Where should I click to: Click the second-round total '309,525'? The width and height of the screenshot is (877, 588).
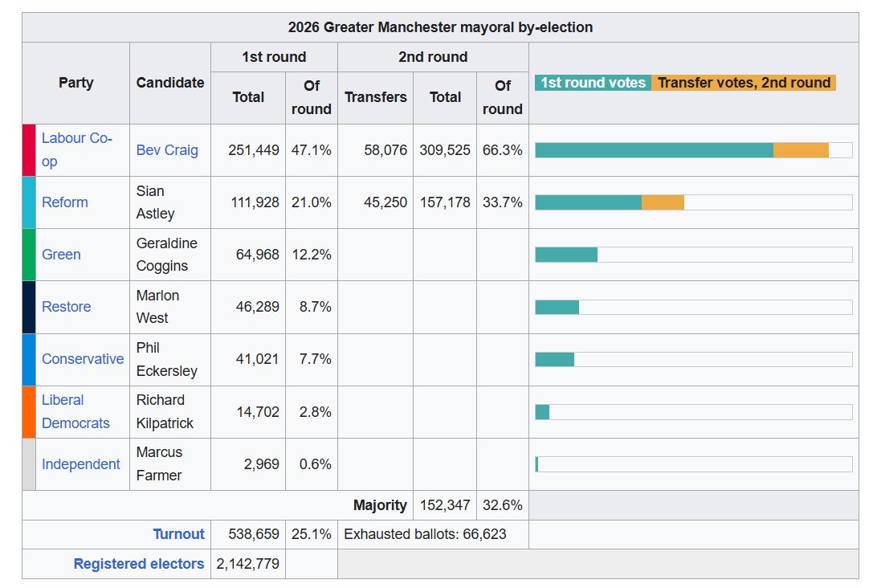(445, 150)
